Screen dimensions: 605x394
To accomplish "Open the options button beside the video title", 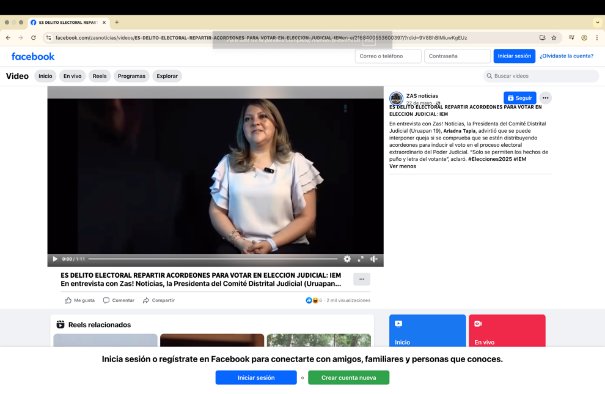I will (362, 279).
